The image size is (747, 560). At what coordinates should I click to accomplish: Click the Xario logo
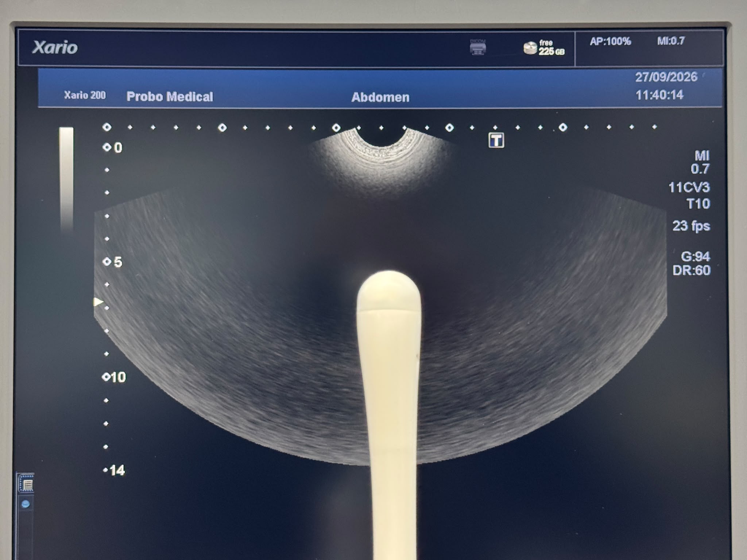pos(55,48)
